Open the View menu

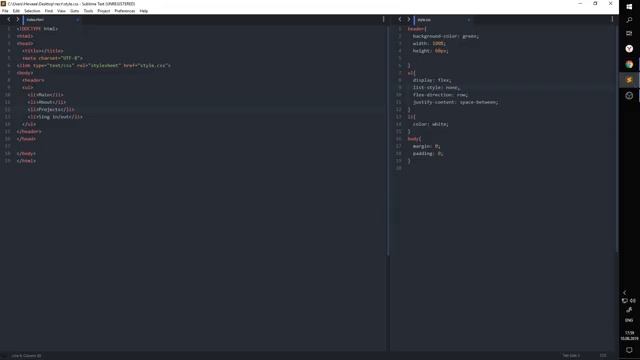(x=61, y=11)
